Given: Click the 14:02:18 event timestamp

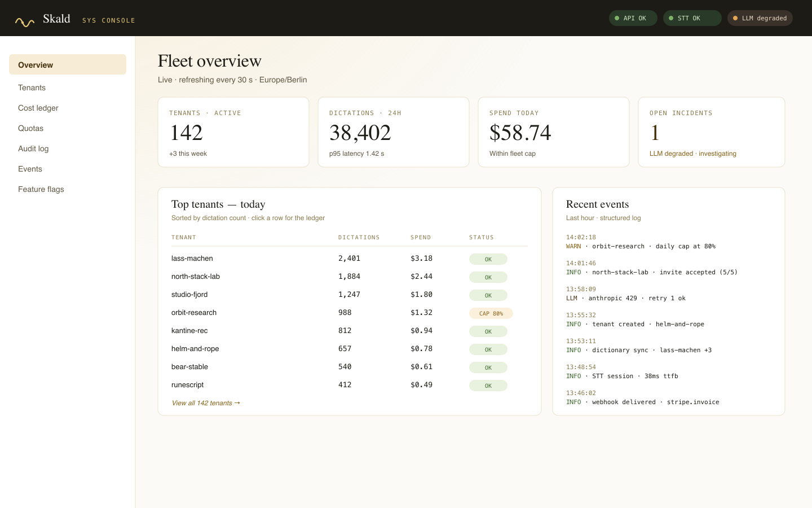Looking at the screenshot, I should [x=581, y=238].
